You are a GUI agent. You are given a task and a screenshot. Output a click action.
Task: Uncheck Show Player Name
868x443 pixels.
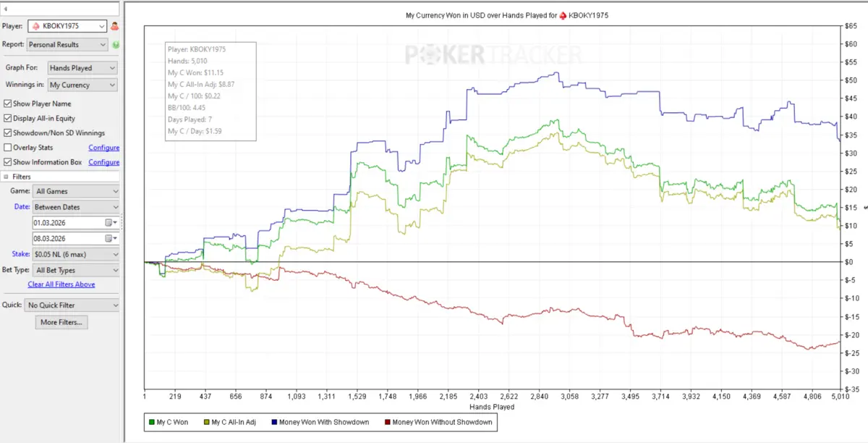tap(8, 104)
